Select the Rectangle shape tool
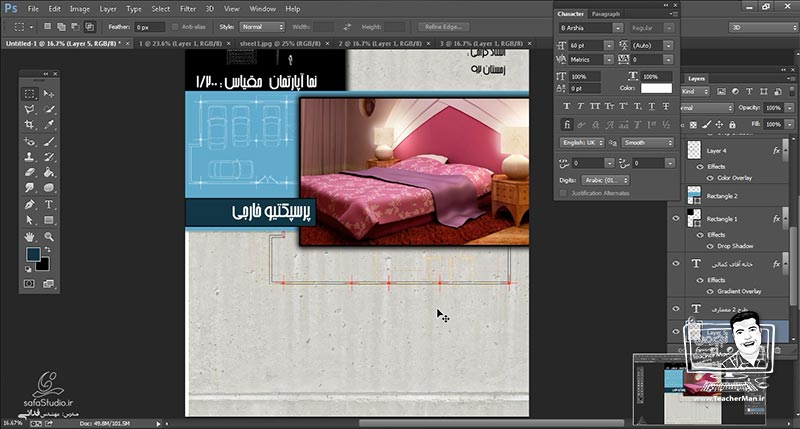800x429 pixels. pyautogui.click(x=49, y=220)
